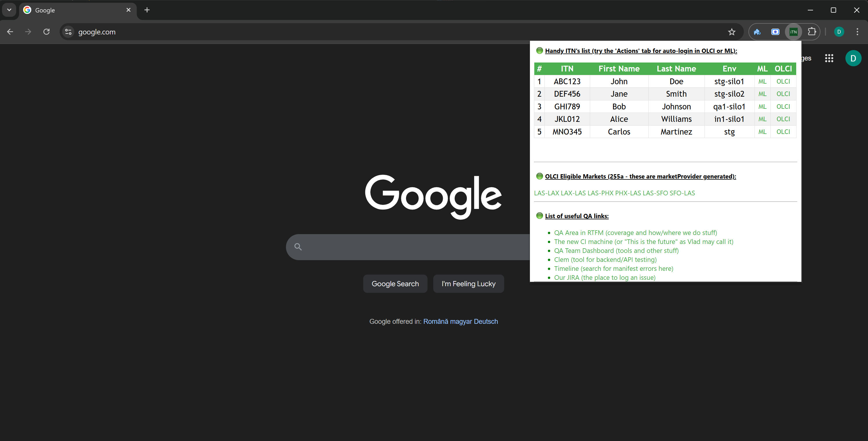Reload the current page
Image resolution: width=868 pixels, height=441 pixels.
(x=47, y=32)
